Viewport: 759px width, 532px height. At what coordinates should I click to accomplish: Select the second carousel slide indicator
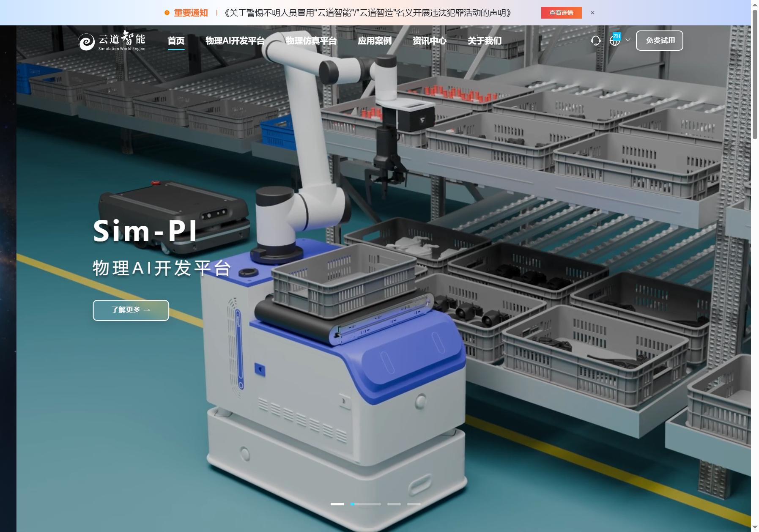click(x=366, y=504)
